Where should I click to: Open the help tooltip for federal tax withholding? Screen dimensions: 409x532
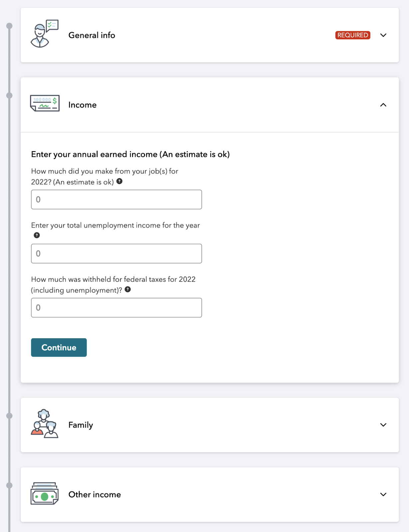128,290
